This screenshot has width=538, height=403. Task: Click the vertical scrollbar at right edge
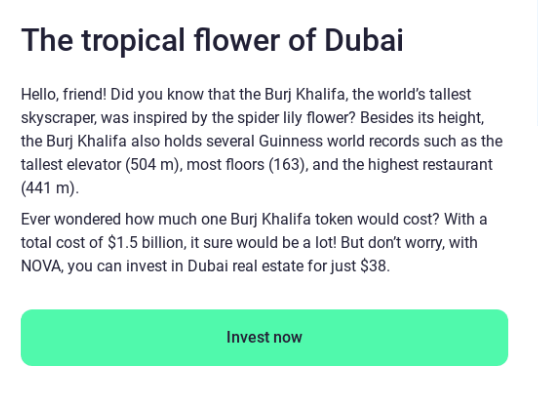tap(537, 63)
